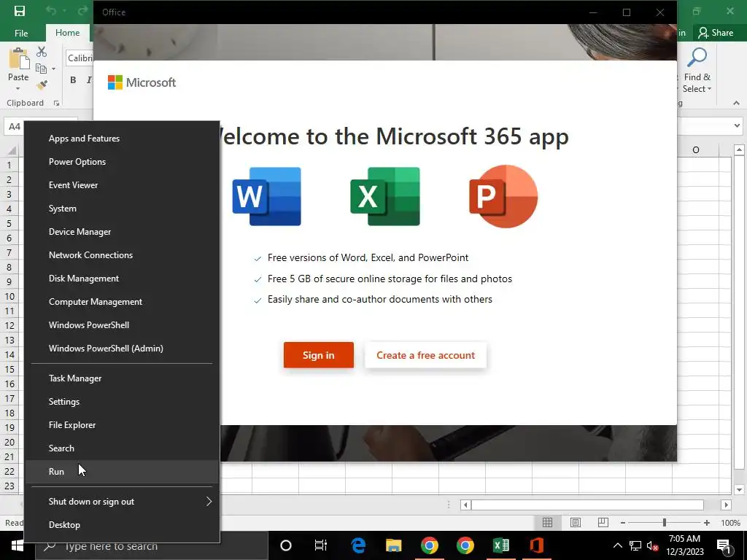747x560 pixels.
Task: Open the Clipboard dialog launcher
Action: 56,104
